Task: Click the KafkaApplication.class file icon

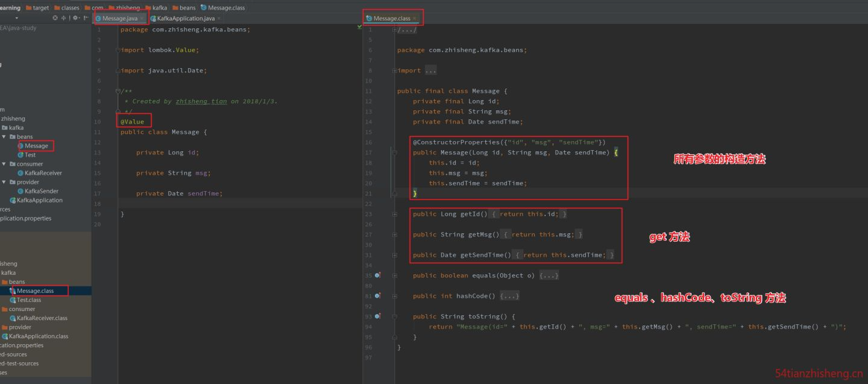Action: point(5,336)
